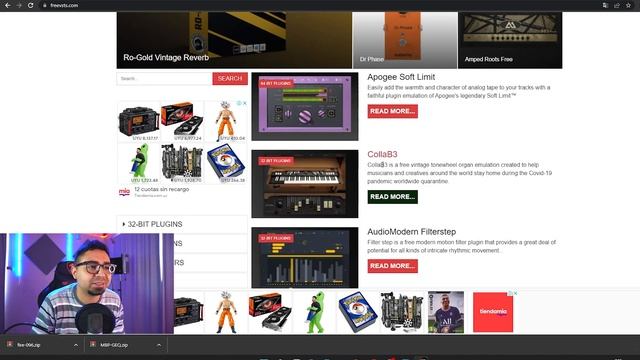This screenshot has width=640, height=360.
Task: Click the graphics card in bottom banner ad
Action: point(270,312)
